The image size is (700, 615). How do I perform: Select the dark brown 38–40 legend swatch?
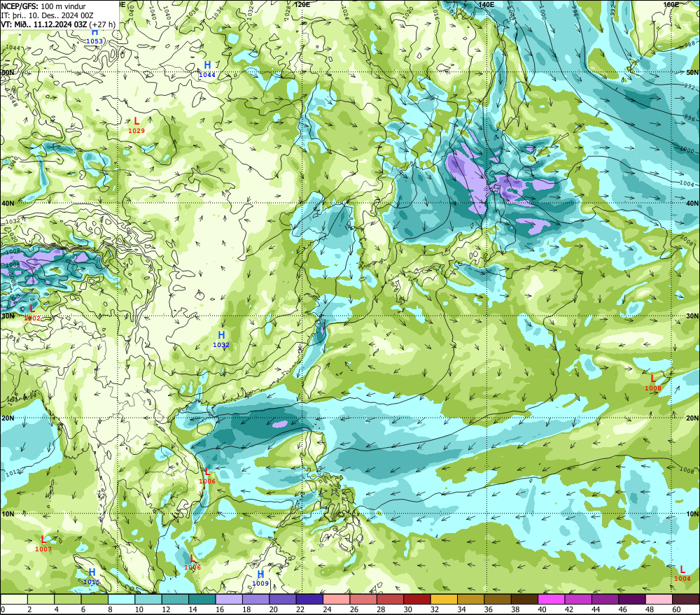[525, 599]
